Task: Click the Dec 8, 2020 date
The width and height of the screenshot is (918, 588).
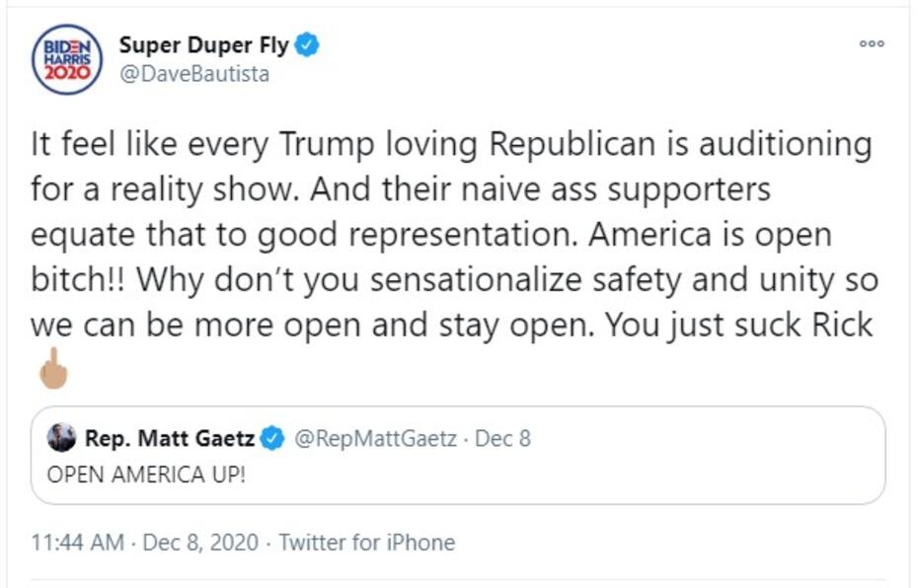Action: click(200, 542)
